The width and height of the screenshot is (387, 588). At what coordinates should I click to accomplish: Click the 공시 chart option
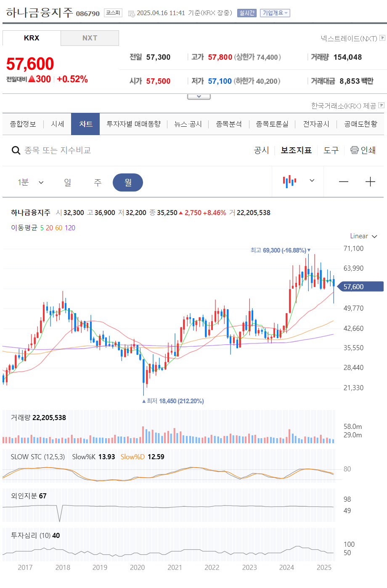[x=261, y=150]
